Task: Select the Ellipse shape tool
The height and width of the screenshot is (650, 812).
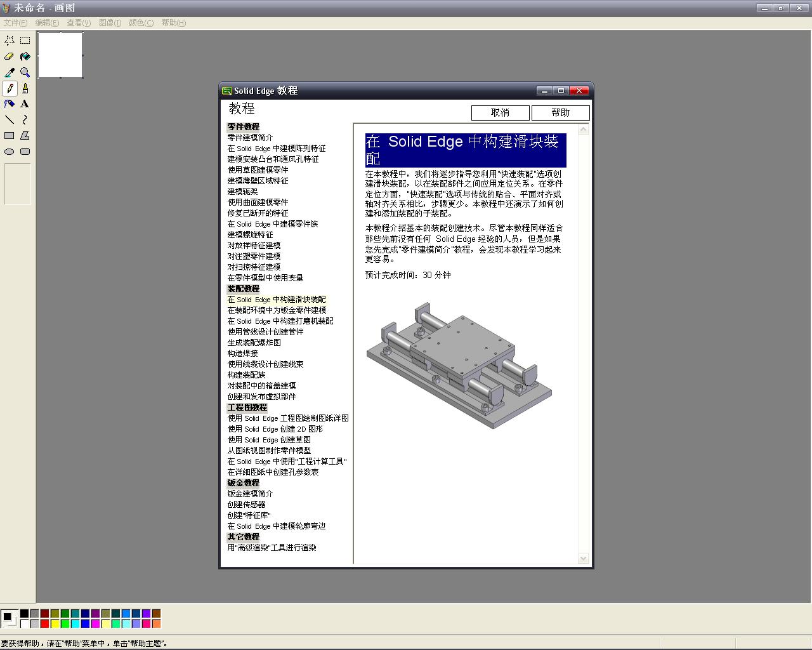Action: 10,152
